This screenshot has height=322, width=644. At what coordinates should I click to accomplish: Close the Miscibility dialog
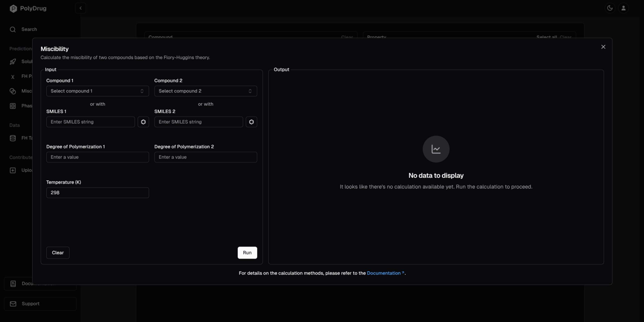[603, 47]
